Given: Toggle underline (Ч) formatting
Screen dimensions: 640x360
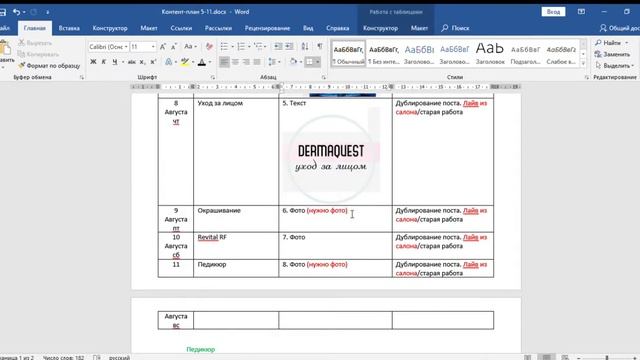Looking at the screenshot, I should click(x=115, y=62).
